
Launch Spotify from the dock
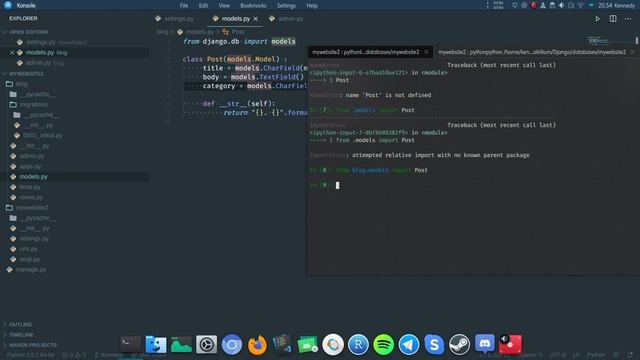tap(383, 345)
